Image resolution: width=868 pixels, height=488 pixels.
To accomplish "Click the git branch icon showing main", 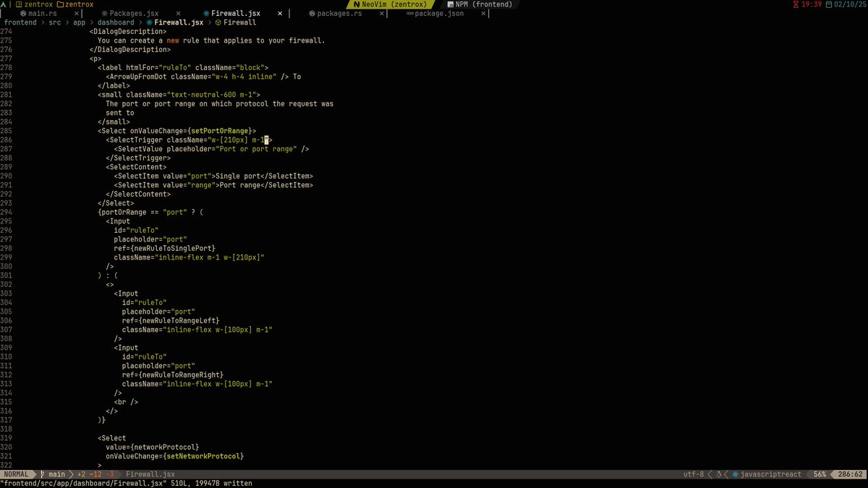I will [x=45, y=474].
